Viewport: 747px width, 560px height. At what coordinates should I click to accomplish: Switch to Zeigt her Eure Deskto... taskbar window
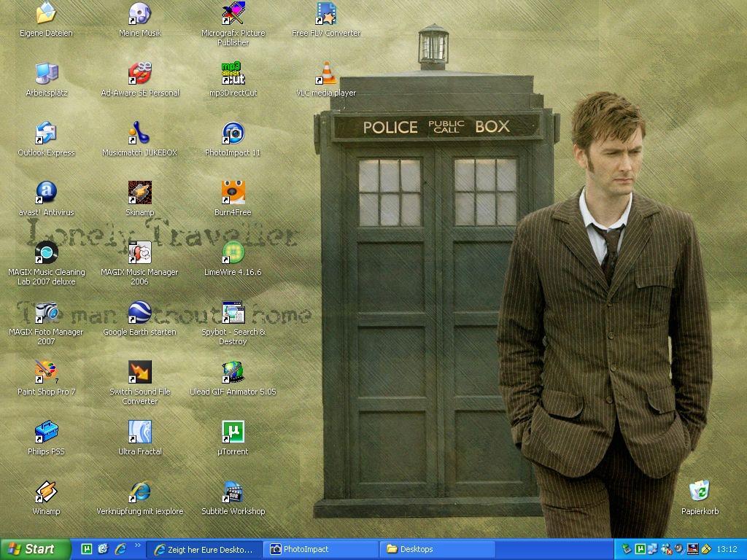point(204,550)
